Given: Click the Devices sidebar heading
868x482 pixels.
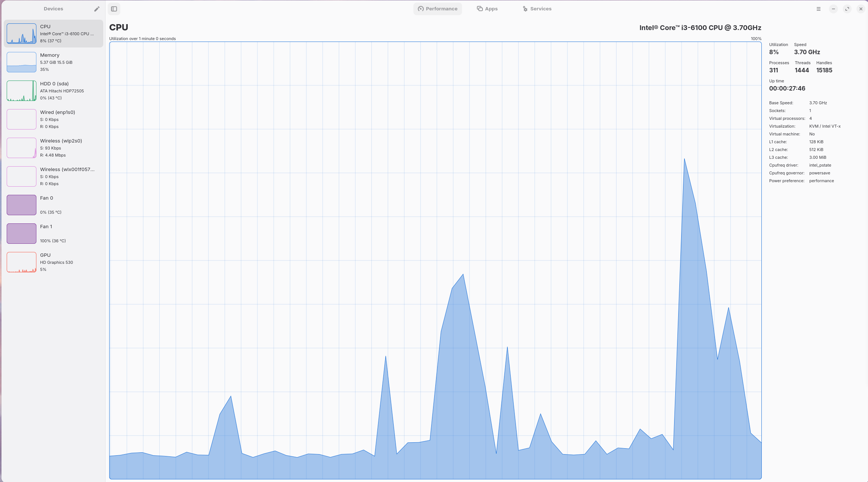Looking at the screenshot, I should pos(53,9).
